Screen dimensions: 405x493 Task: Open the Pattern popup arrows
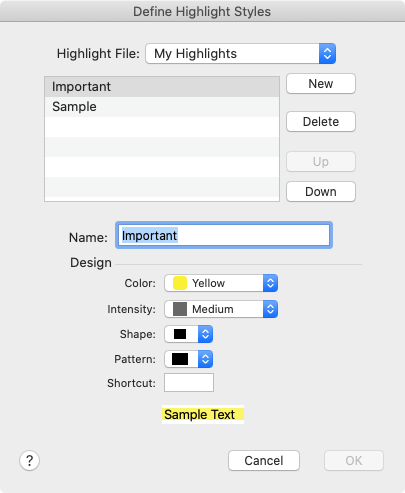(205, 359)
